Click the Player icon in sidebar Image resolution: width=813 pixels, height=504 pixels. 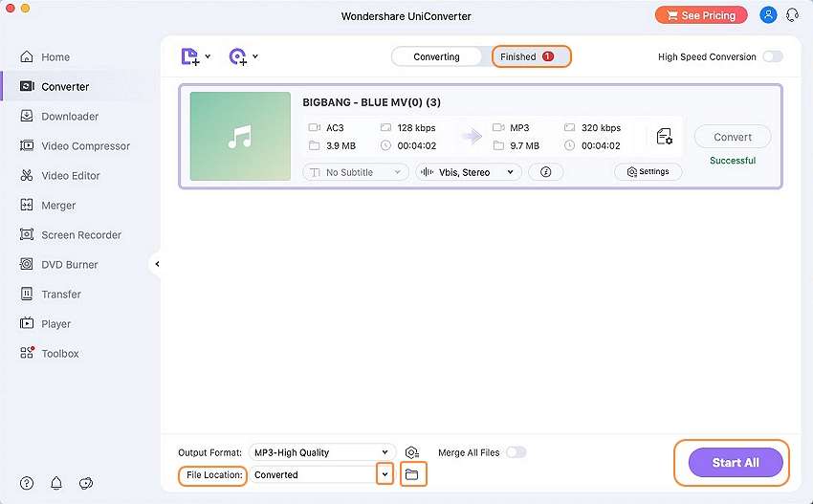click(x=27, y=323)
